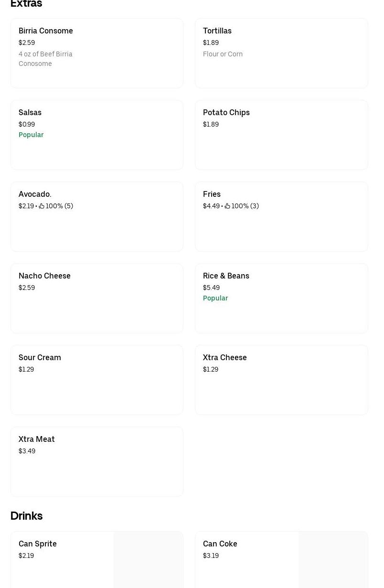384x588 pixels.
Task: Click the Popular label under Rice & Beans
Action: tap(215, 298)
